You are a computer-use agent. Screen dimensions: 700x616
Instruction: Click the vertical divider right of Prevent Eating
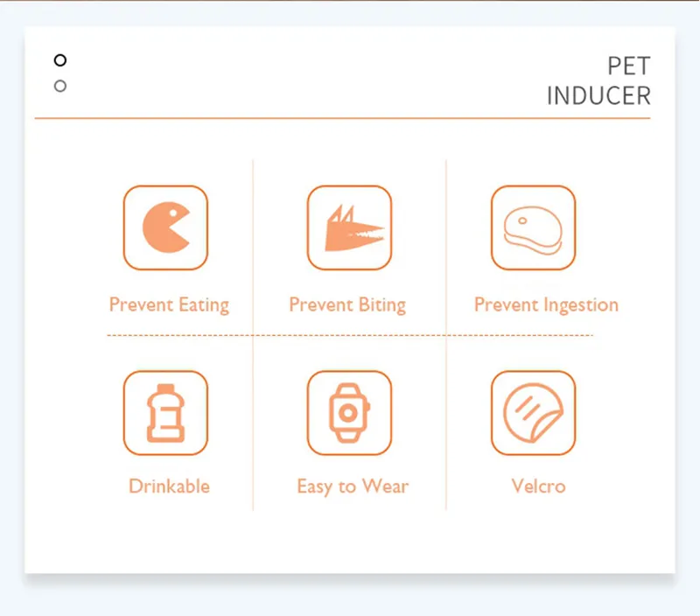(x=253, y=335)
